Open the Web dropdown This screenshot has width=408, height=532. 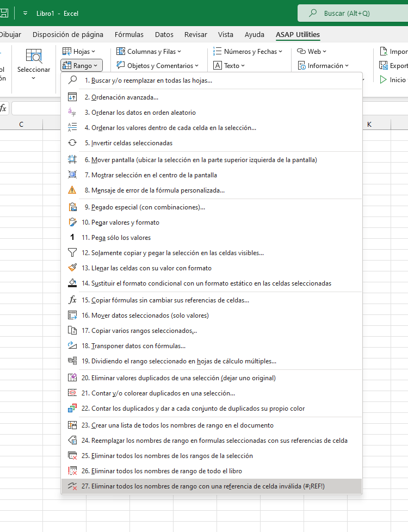[312, 52]
